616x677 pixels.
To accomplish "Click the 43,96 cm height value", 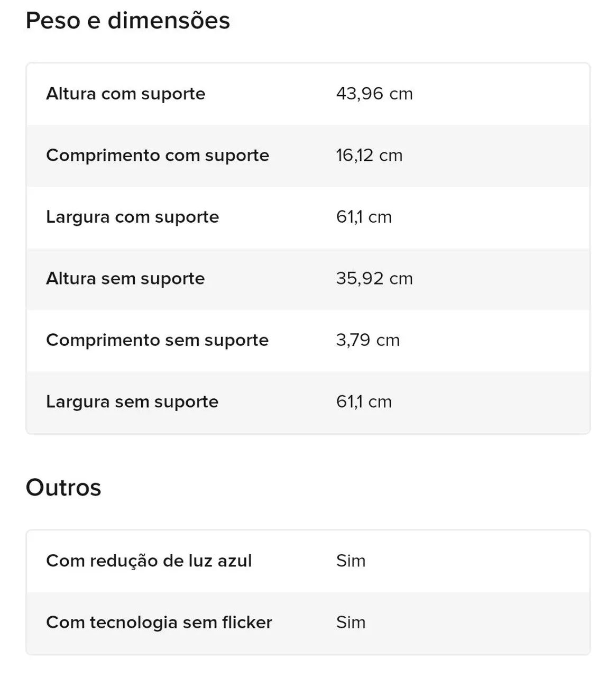I will [374, 94].
